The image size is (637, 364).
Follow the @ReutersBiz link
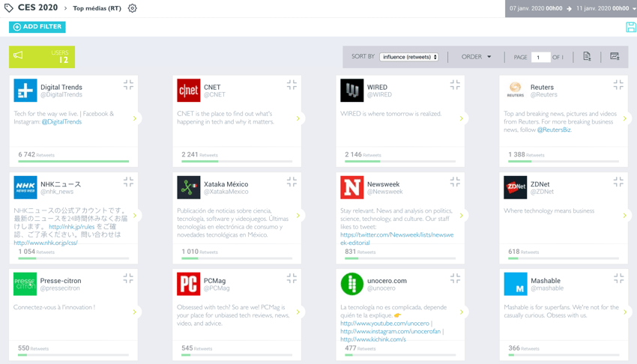(553, 130)
